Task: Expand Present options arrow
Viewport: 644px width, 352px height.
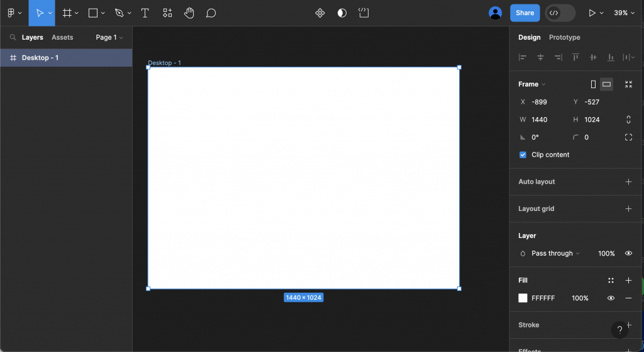Action: click(601, 13)
